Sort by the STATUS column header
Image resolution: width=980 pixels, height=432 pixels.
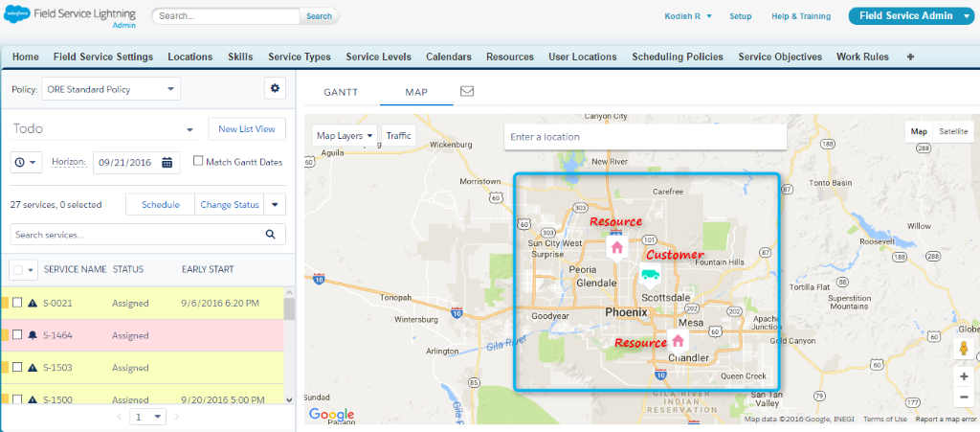pos(127,269)
